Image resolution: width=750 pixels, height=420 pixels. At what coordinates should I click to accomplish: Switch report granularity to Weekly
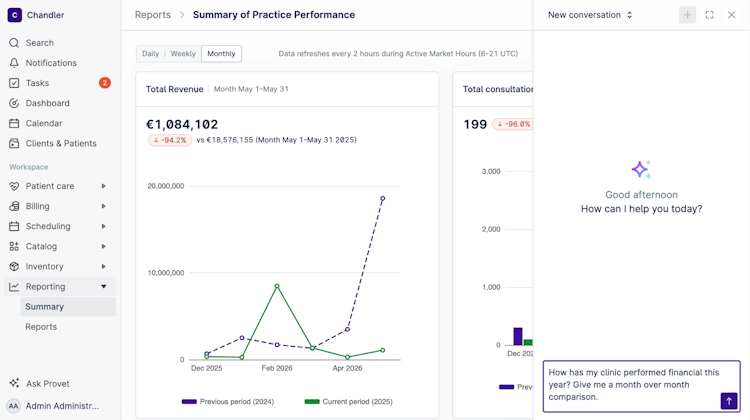coord(183,54)
